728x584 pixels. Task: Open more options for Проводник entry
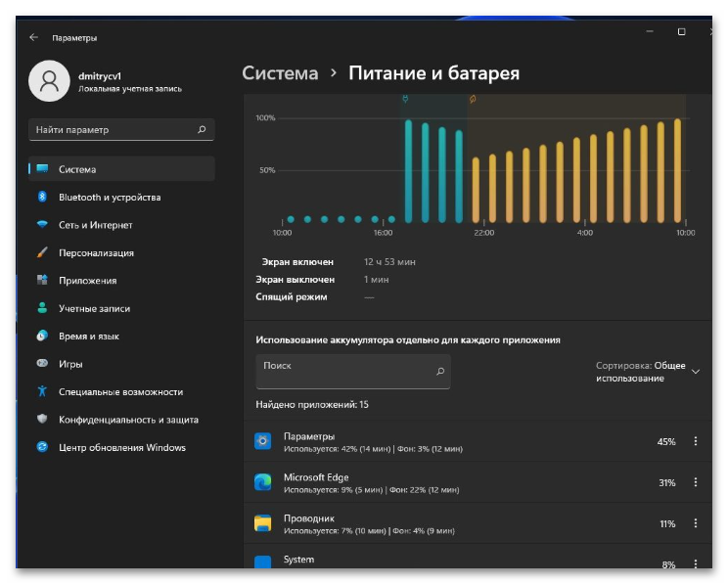(x=696, y=523)
